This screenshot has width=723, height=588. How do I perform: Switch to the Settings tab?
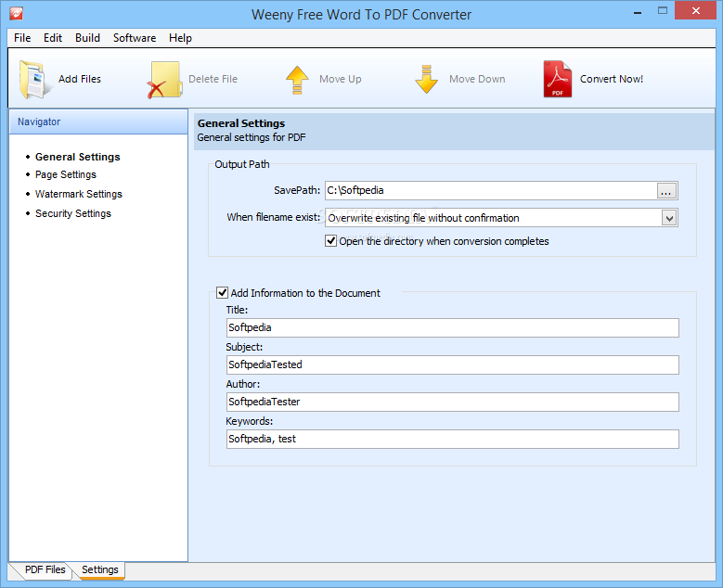pyautogui.click(x=100, y=569)
